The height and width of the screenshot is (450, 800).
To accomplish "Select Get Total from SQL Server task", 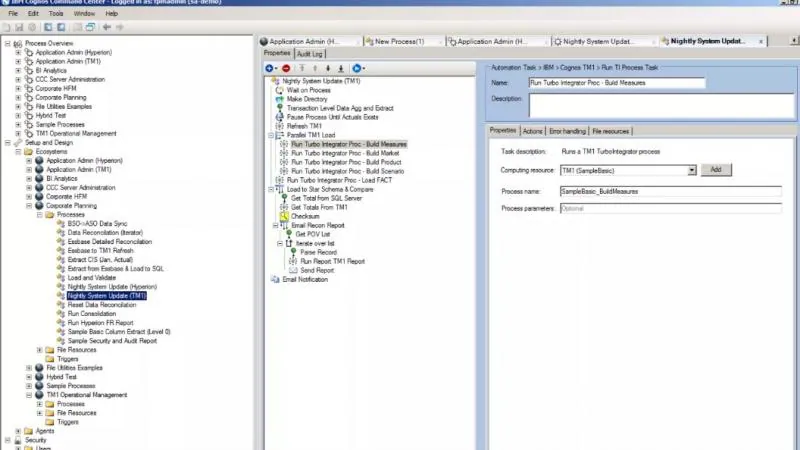I will [326, 198].
